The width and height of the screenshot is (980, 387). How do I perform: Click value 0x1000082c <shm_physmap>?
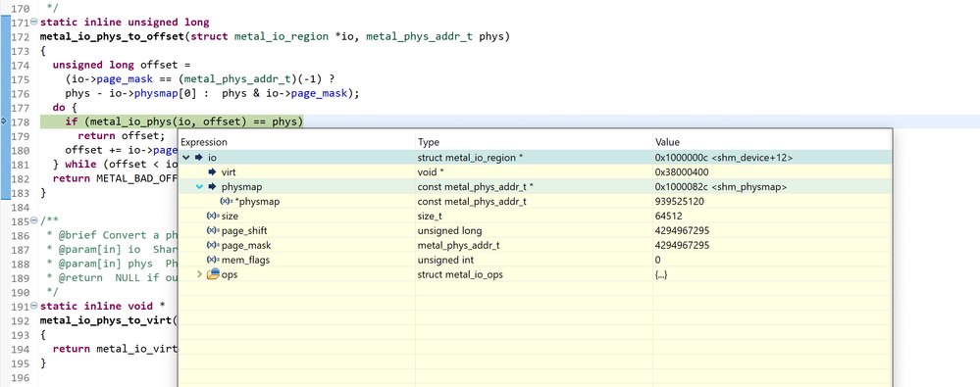721,186
